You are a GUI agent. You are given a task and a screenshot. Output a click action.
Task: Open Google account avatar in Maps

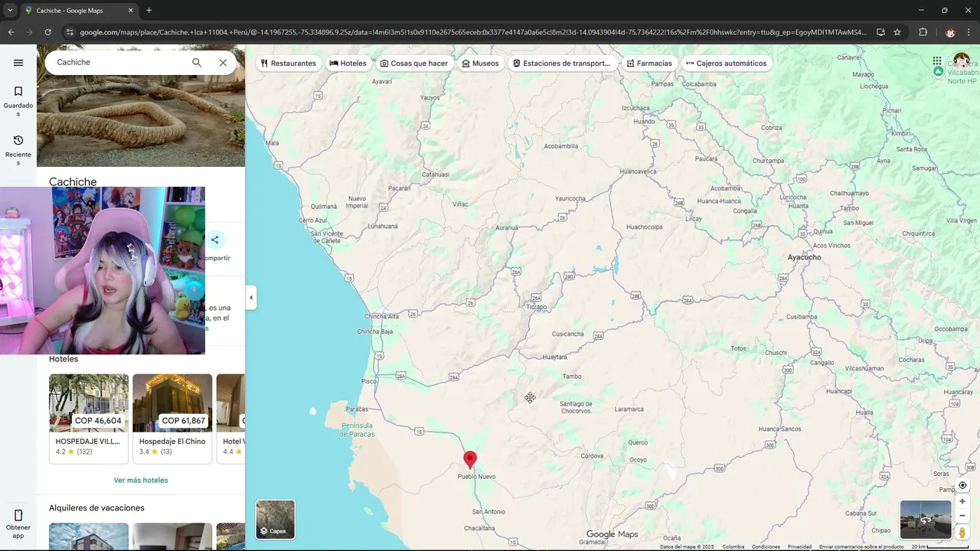962,61
